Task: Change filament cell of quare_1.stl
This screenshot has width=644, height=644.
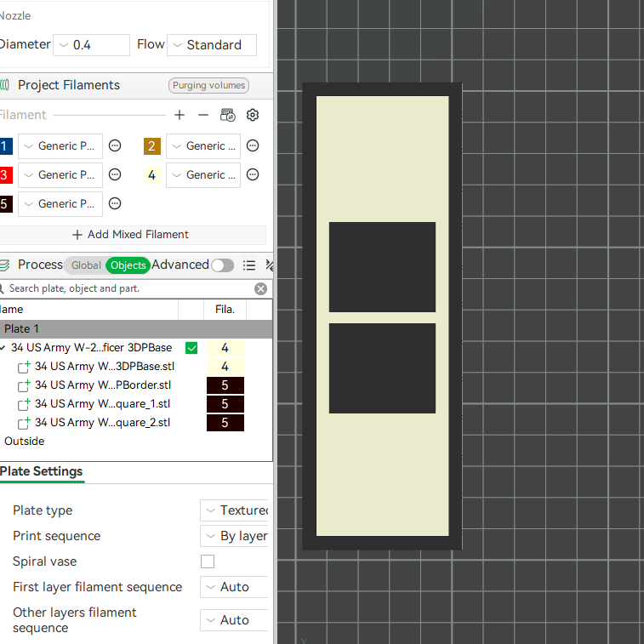Action: 225,404
